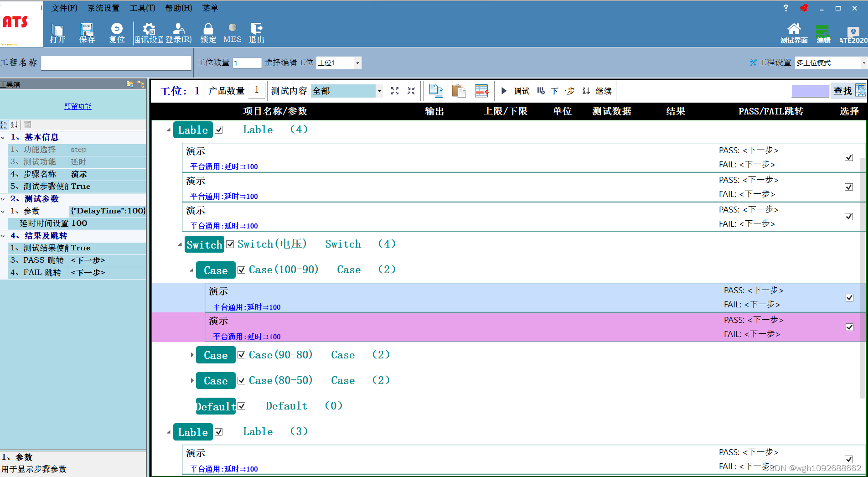
Task: Open the 测试内容 content dropdown
Action: coord(379,91)
